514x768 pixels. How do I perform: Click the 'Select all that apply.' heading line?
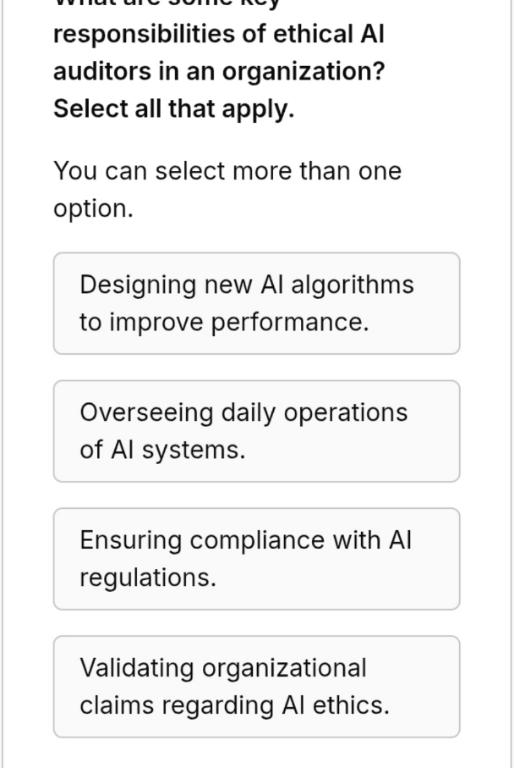(x=173, y=109)
